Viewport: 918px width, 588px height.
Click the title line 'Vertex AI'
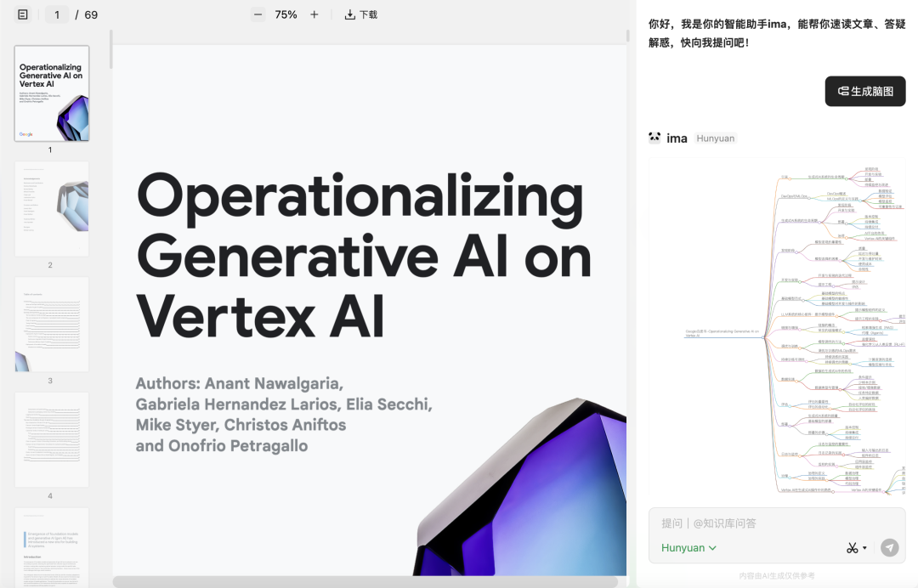261,317
